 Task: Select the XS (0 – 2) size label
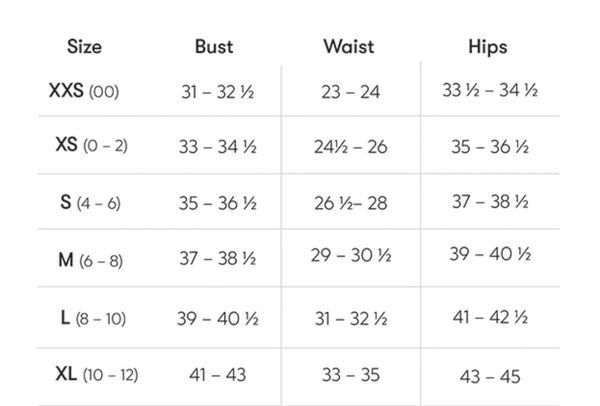coord(91,146)
